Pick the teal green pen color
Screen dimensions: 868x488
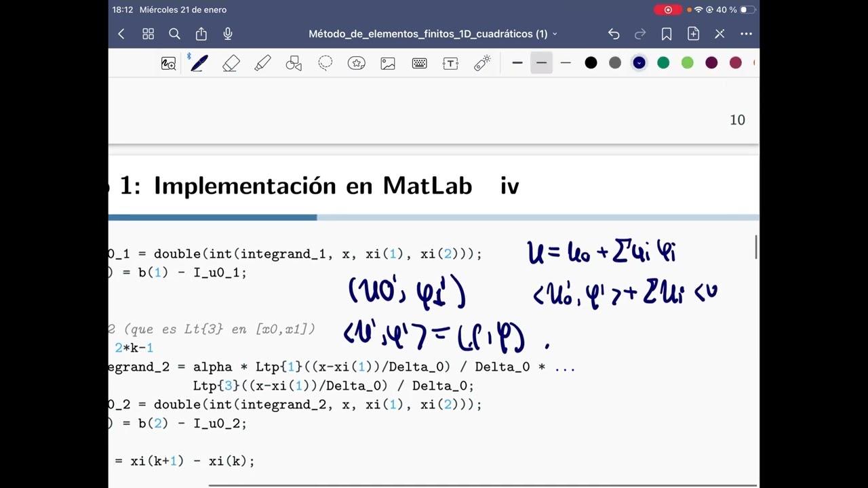tap(663, 63)
